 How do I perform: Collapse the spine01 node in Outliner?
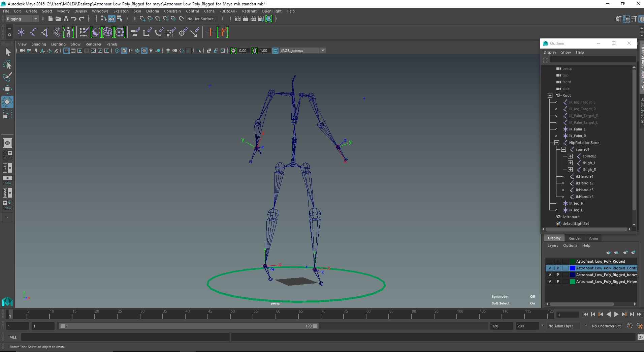coord(563,149)
